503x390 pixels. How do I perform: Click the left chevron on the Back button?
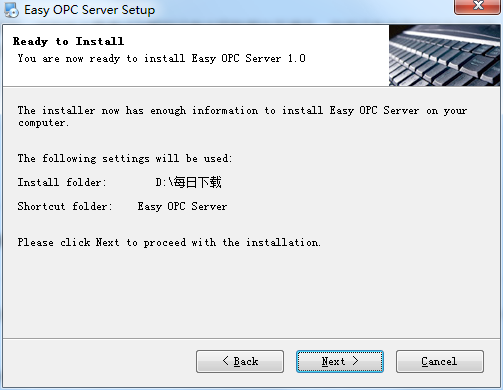pyautogui.click(x=226, y=361)
